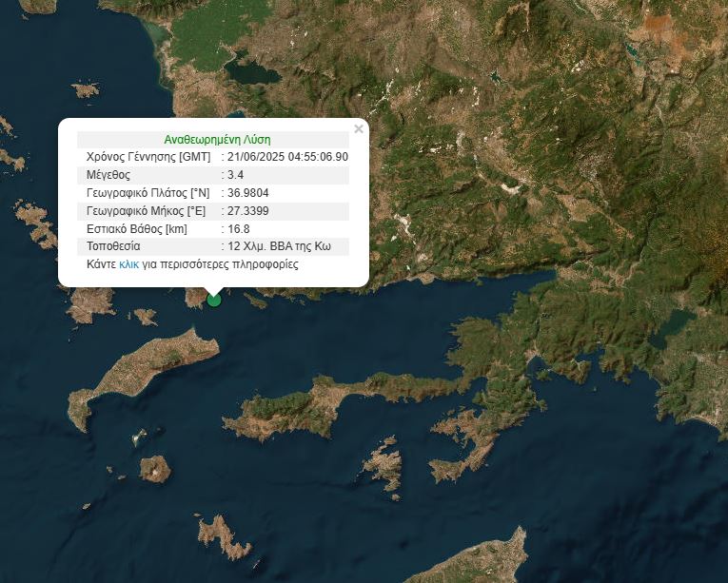Image resolution: width=728 pixels, height=583 pixels.
Task: Click the green earthquake epicenter marker
Action: click(214, 300)
